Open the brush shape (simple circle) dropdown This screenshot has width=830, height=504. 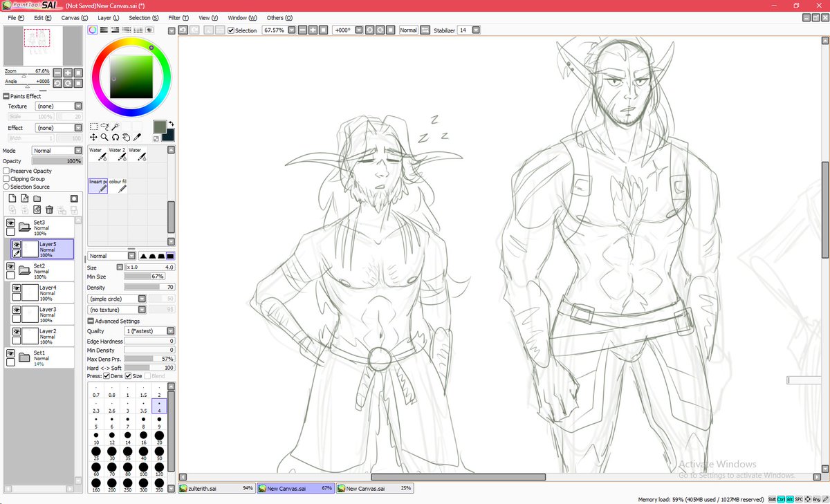(x=142, y=299)
